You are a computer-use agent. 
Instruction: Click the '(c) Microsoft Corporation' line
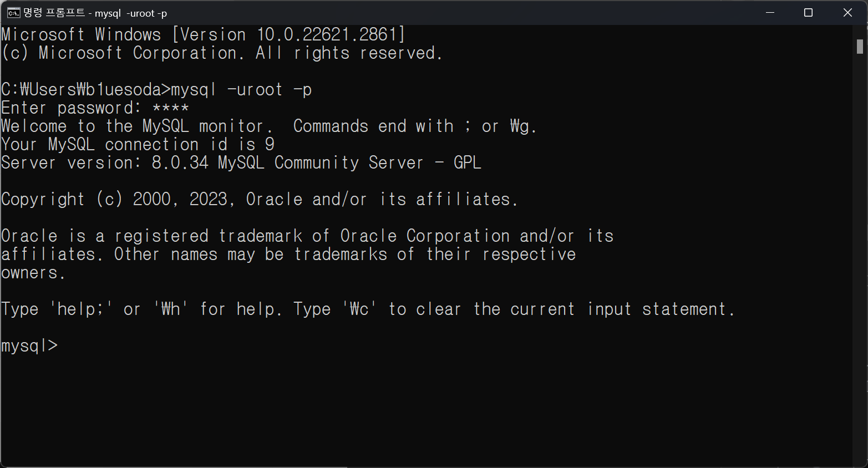coord(222,53)
